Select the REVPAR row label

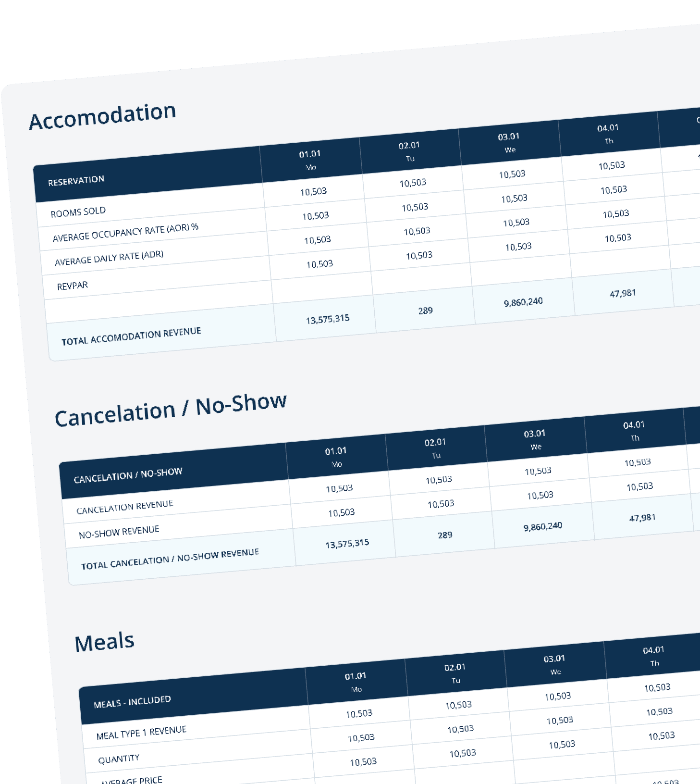coord(72,286)
